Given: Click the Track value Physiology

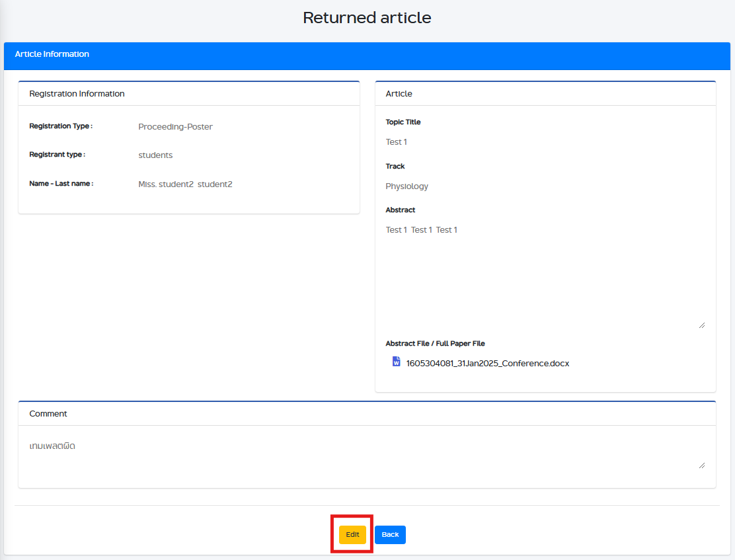Looking at the screenshot, I should coord(406,186).
